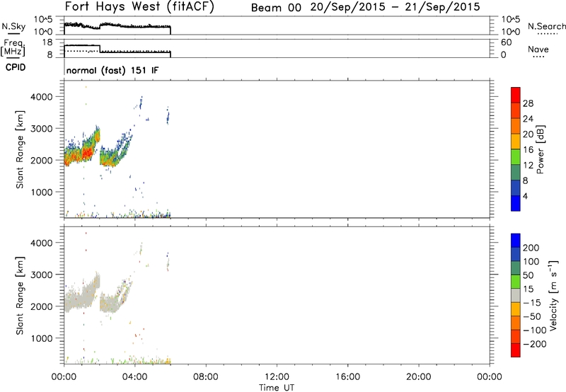Click the 'Slant Range [km]' label of power panel
Viewport: 566px width, 392px height.
click(x=20, y=149)
